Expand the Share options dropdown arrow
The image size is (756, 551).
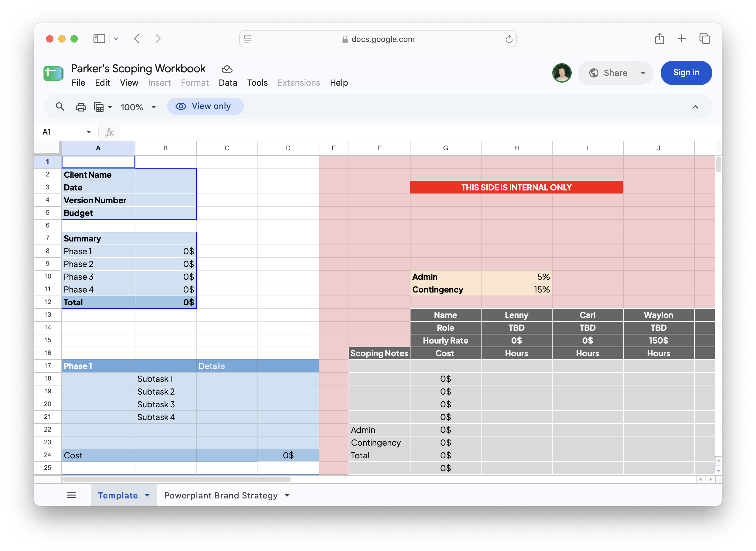tap(643, 73)
